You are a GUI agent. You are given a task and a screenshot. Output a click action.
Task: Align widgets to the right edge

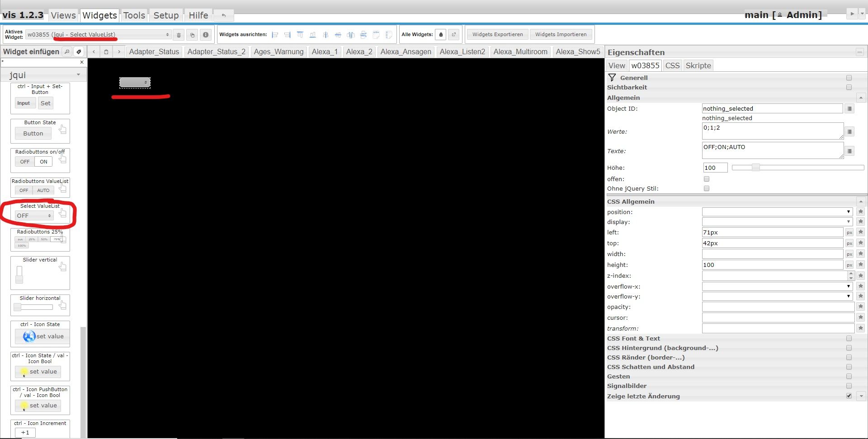click(x=287, y=35)
